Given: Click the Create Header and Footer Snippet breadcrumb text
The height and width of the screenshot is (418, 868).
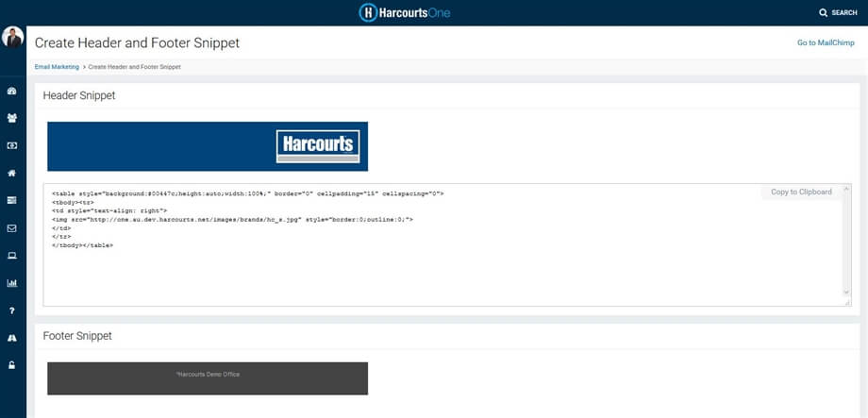Looking at the screenshot, I should coord(135,67).
